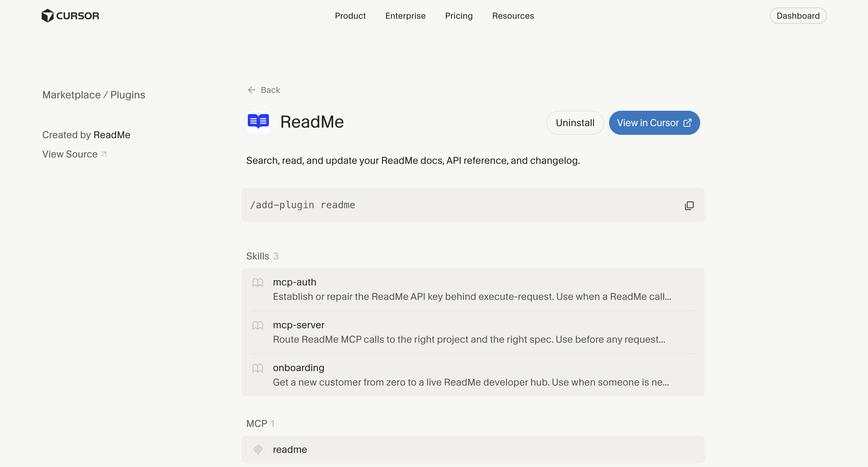Click the CURSOR wordmark text
This screenshot has width=868, height=467.
(78, 16)
